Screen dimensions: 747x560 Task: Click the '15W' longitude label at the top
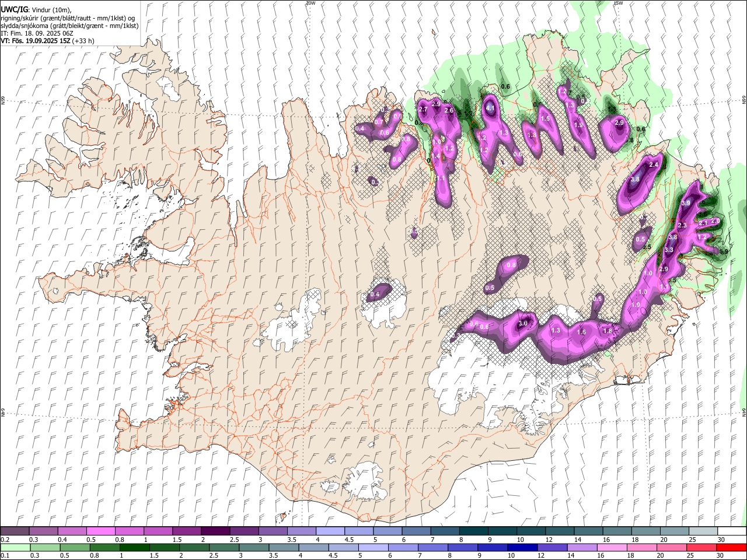(619, 3)
